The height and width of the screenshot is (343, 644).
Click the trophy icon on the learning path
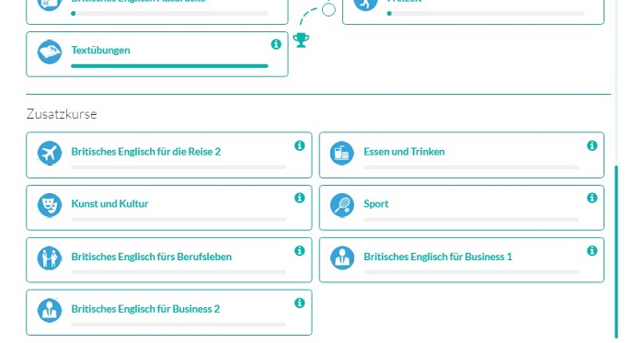point(301,40)
